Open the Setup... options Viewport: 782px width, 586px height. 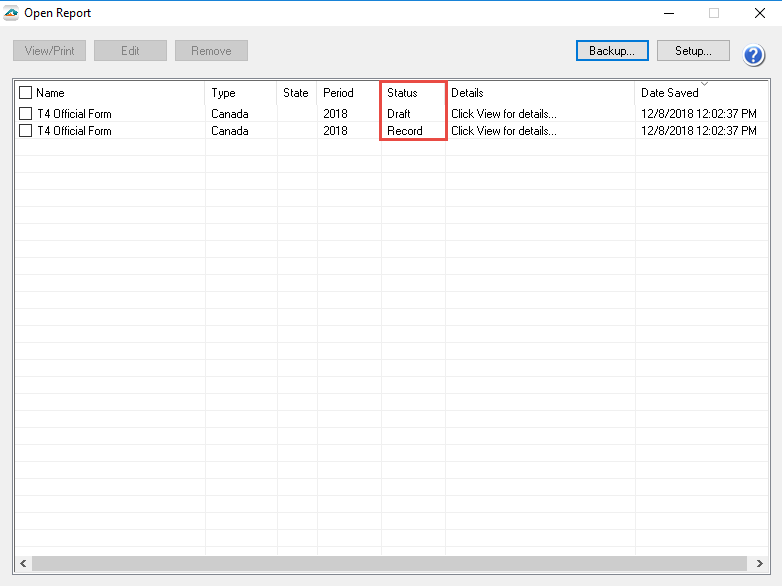point(693,51)
